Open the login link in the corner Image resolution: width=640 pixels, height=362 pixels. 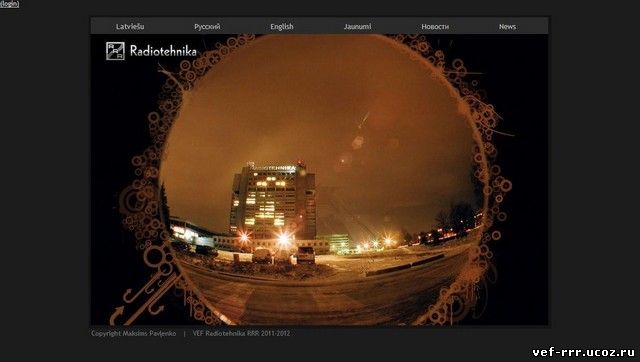(x=9, y=4)
